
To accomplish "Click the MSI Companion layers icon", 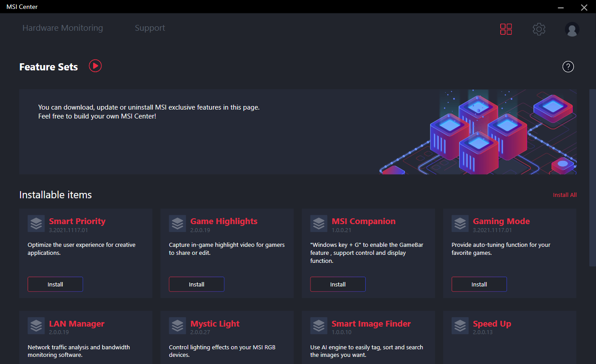I will 319,224.
